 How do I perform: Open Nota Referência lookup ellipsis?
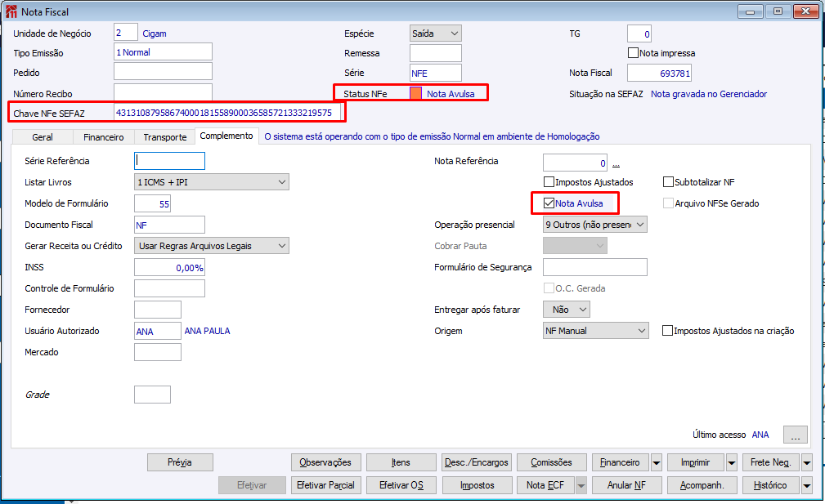[617, 163]
